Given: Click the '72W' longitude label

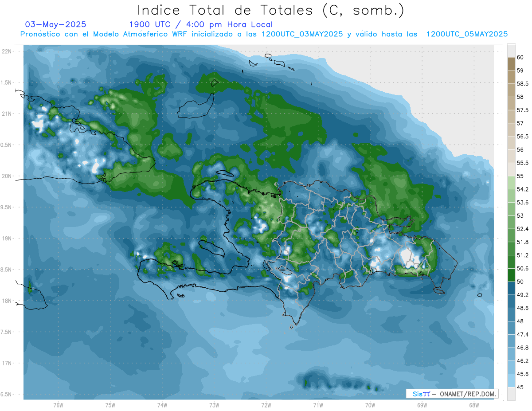Looking at the screenshot, I should tap(266, 405).
